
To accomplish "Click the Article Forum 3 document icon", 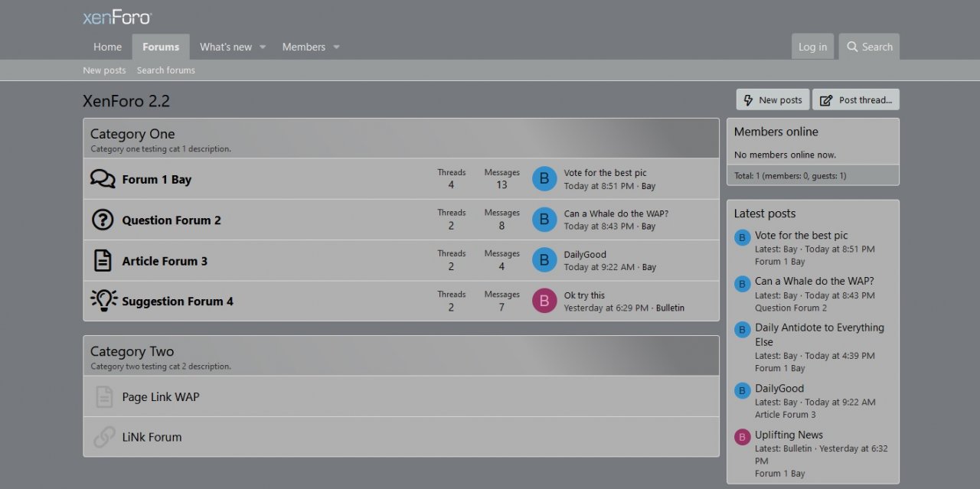I will tap(103, 260).
